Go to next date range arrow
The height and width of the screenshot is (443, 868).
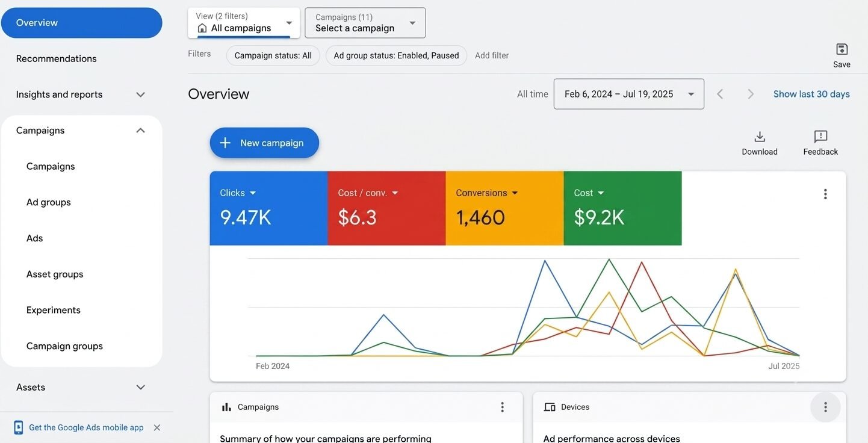pyautogui.click(x=751, y=94)
